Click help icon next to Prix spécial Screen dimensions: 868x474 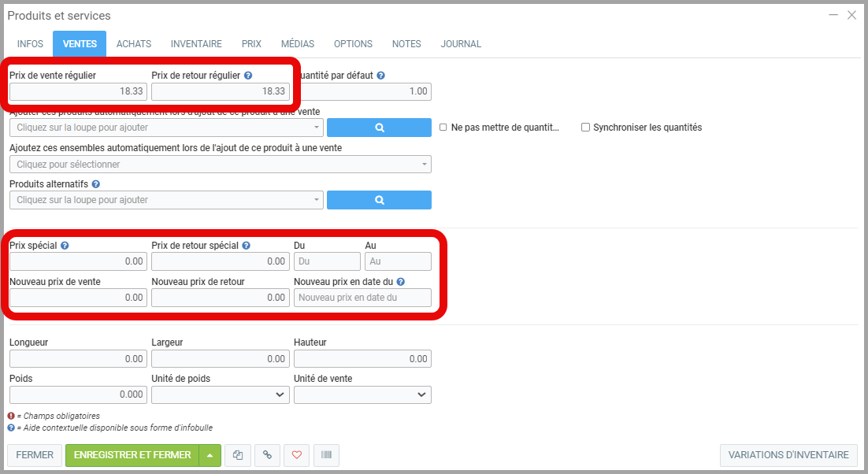[x=65, y=246]
